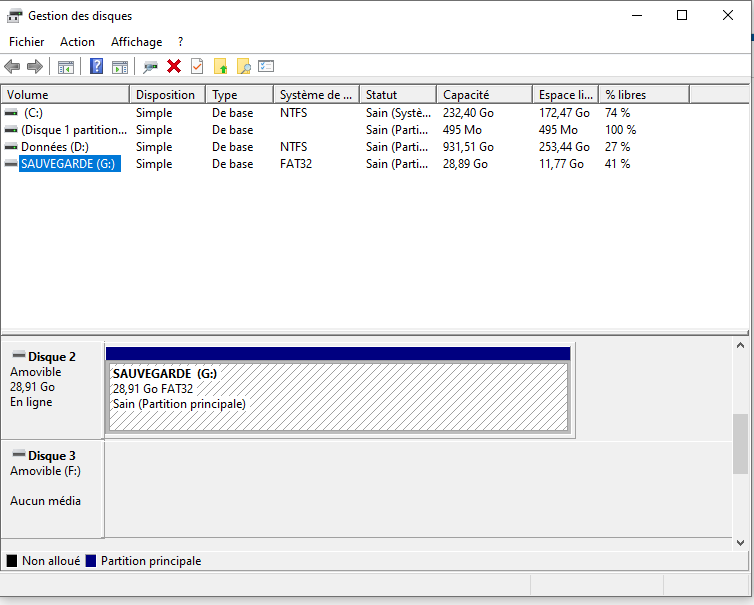This screenshot has height=605, width=754.
Task: Open the Action menu
Action: tap(77, 42)
